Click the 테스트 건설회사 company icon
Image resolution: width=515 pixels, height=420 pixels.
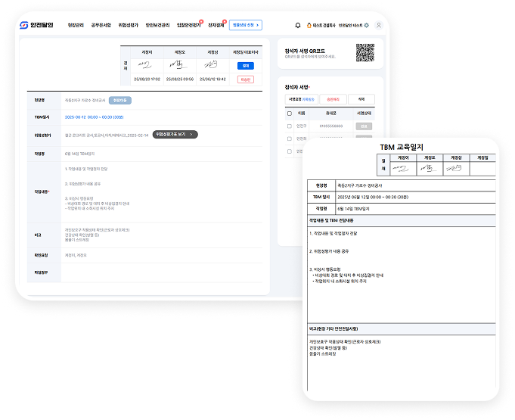pos(309,25)
